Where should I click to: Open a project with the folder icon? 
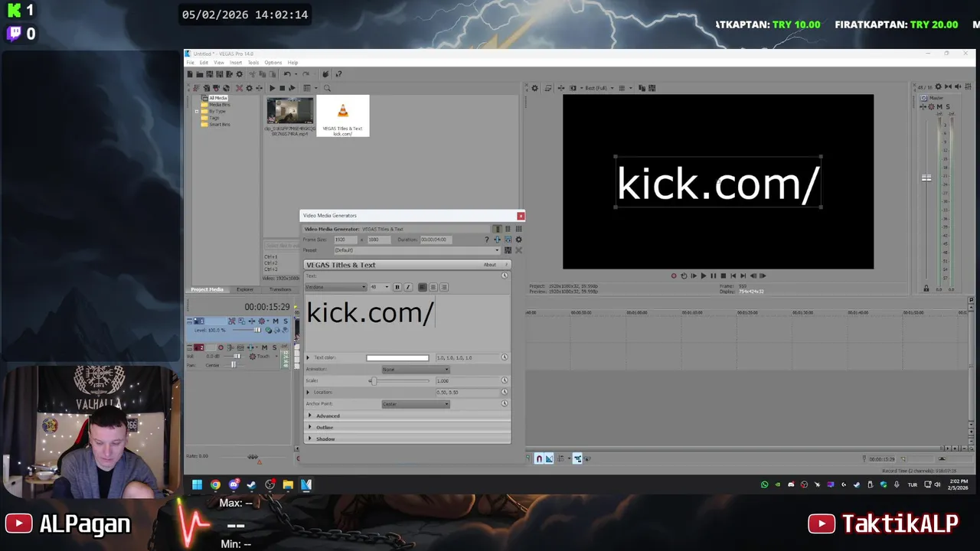200,74
